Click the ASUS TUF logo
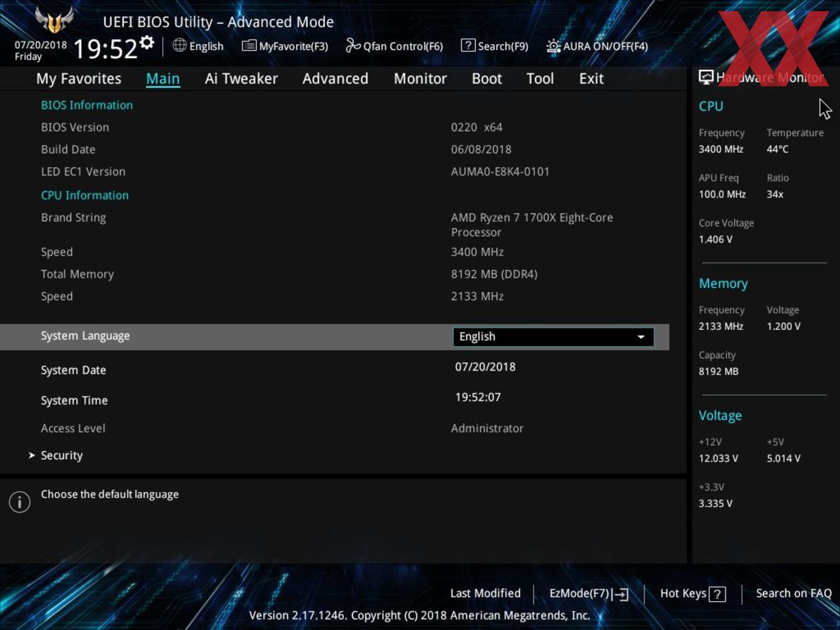This screenshot has height=630, width=840. pos(54,20)
